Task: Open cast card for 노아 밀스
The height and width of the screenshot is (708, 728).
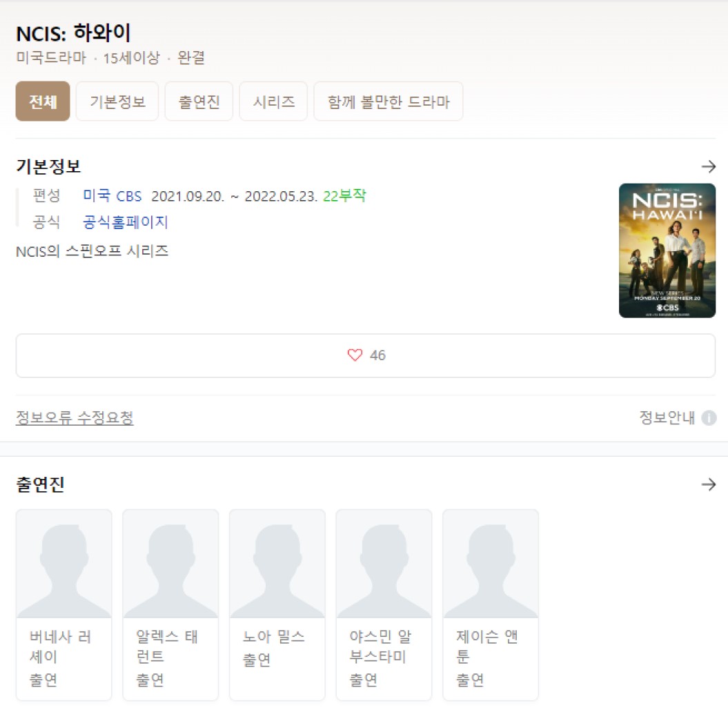Action: 277,605
